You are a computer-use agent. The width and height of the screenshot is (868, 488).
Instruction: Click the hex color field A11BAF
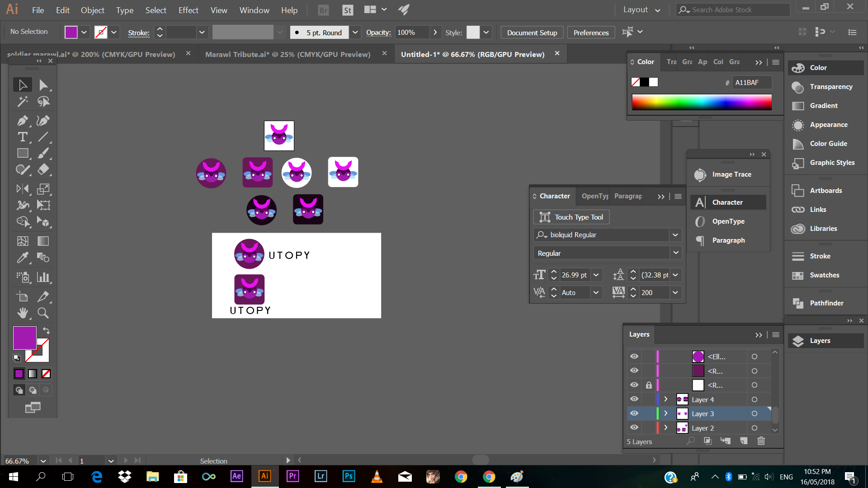pos(751,82)
